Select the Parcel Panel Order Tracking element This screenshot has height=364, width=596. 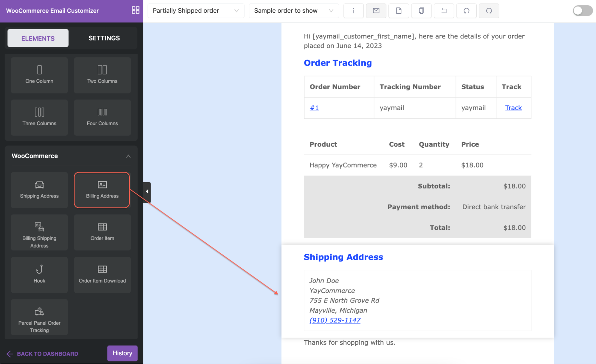(39, 317)
